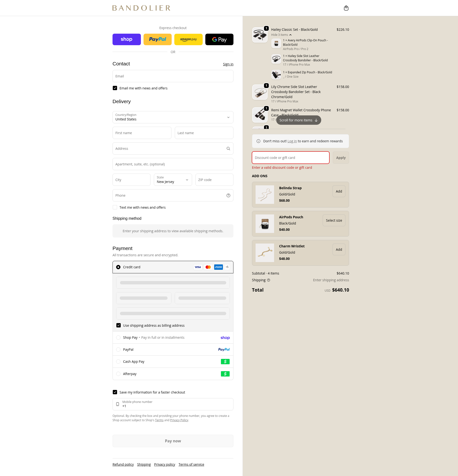Click the phone field help icon
This screenshot has height=476, width=458.
click(228, 195)
